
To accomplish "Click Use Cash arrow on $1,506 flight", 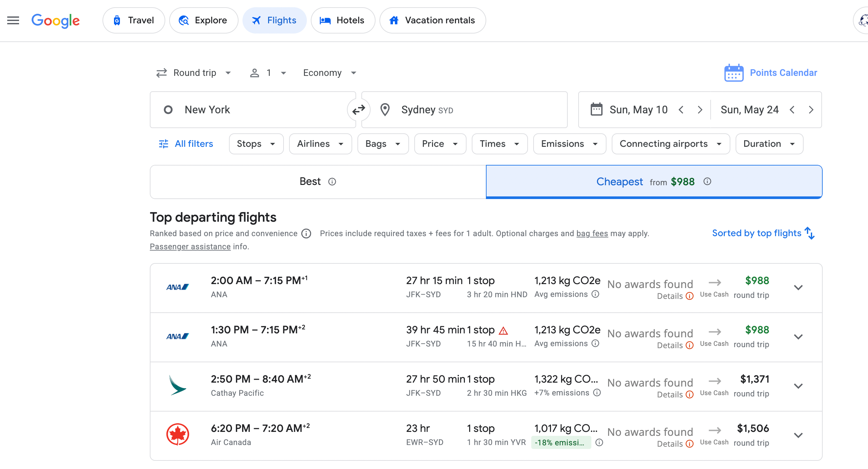I will (714, 430).
